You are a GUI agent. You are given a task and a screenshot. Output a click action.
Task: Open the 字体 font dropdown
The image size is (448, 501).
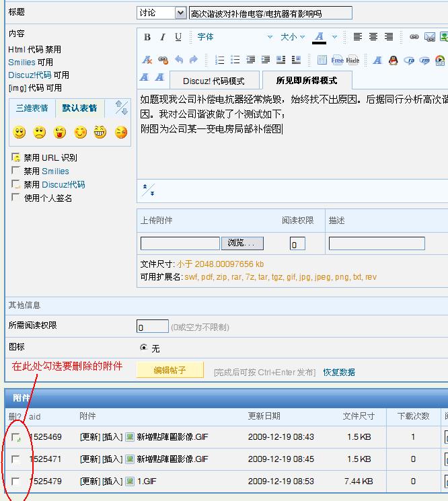[235, 37]
